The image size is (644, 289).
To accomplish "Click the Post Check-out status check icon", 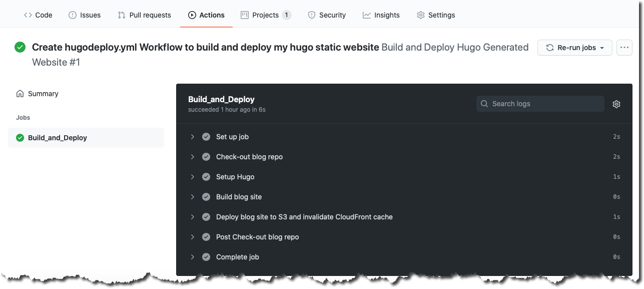I will (x=206, y=237).
